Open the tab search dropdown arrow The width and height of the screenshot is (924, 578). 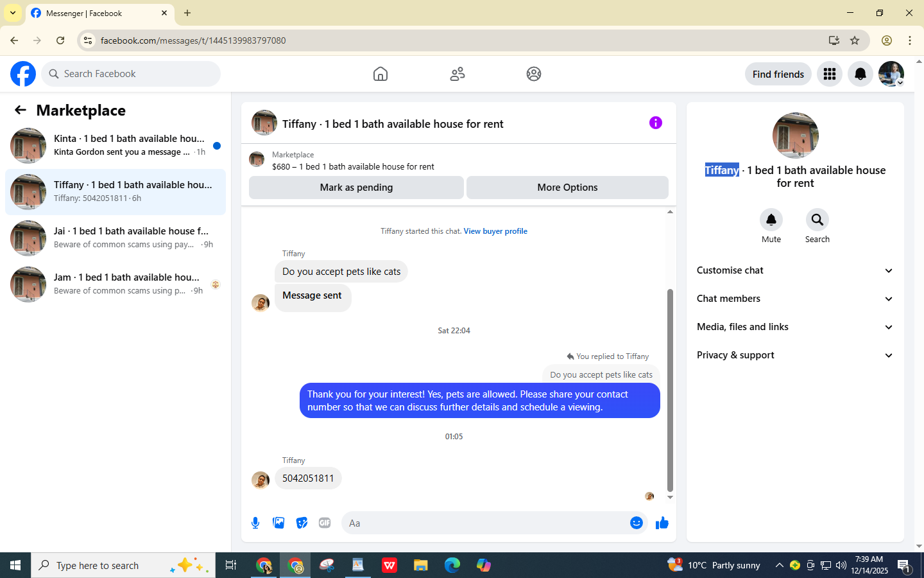point(13,13)
